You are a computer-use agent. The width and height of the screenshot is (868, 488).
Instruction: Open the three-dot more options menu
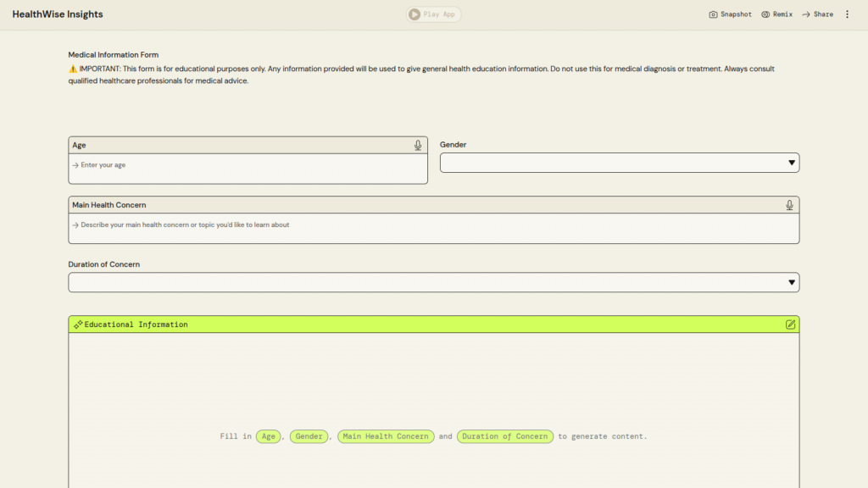coord(847,14)
